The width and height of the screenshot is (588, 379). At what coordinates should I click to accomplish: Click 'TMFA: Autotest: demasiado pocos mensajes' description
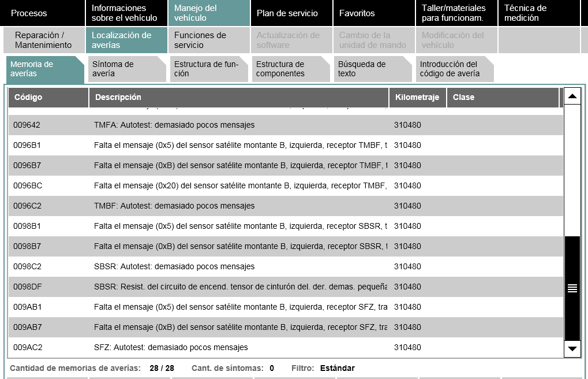point(174,125)
